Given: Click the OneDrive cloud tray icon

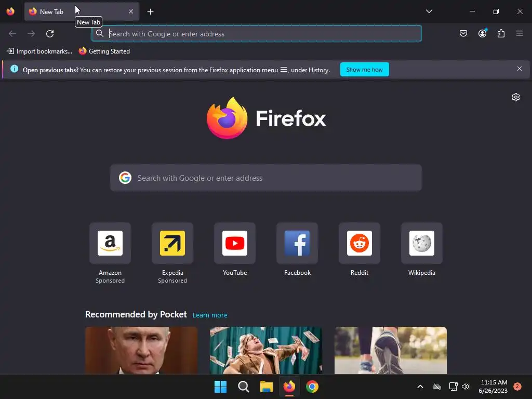Looking at the screenshot, I should coord(437,387).
